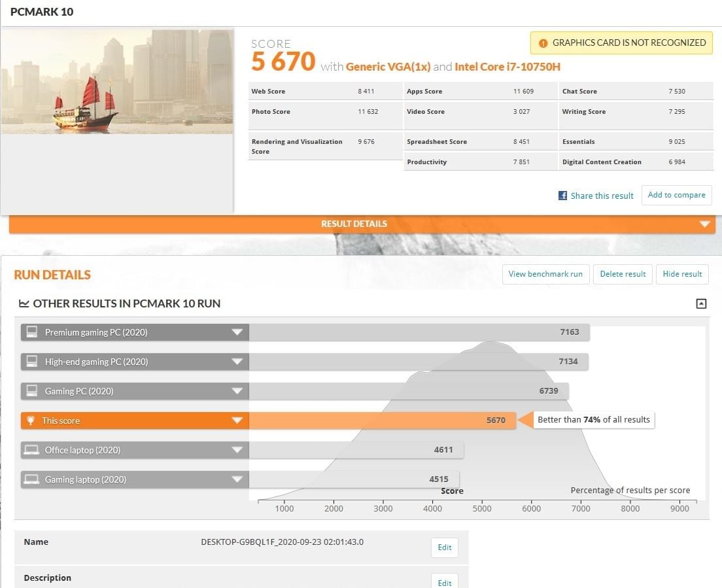Open the Result Details orange bar

[362, 224]
